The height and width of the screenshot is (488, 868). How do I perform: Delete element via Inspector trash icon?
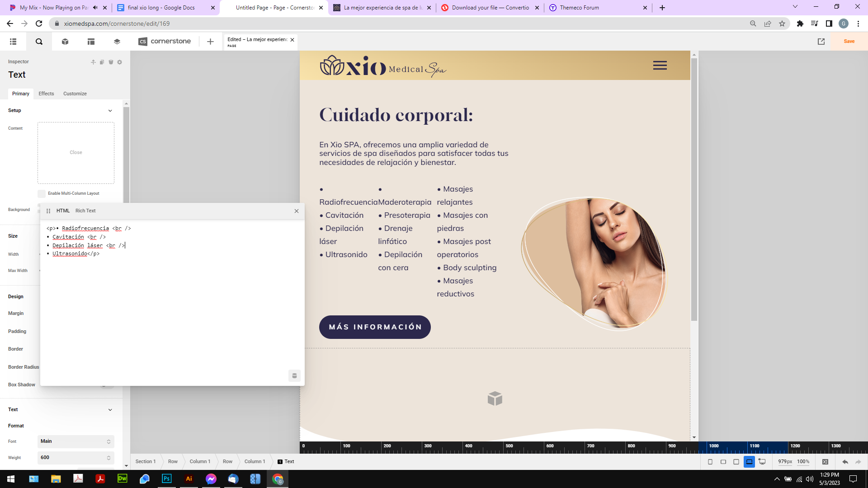point(111,62)
